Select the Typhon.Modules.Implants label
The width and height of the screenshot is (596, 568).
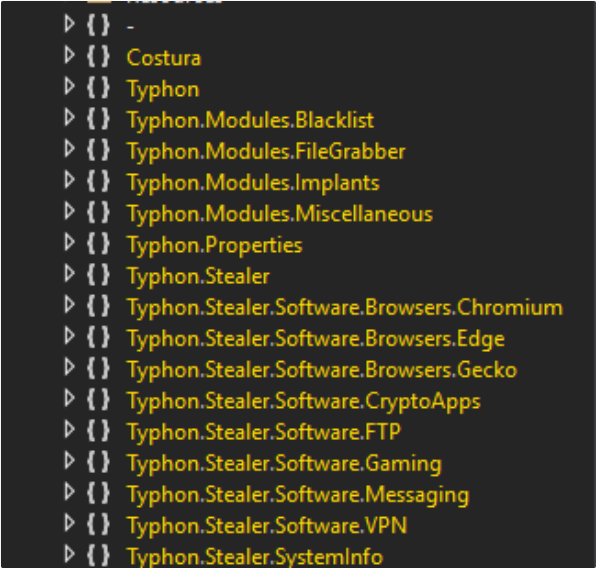[x=253, y=183]
